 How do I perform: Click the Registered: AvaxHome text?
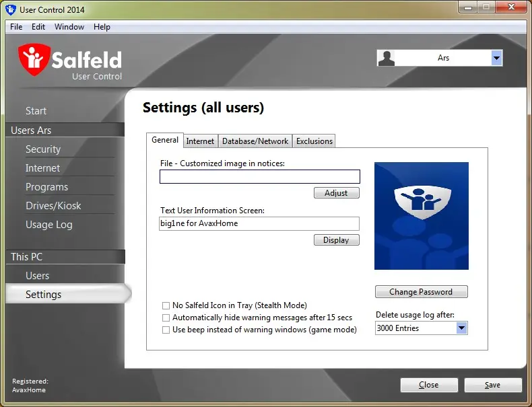30,385
